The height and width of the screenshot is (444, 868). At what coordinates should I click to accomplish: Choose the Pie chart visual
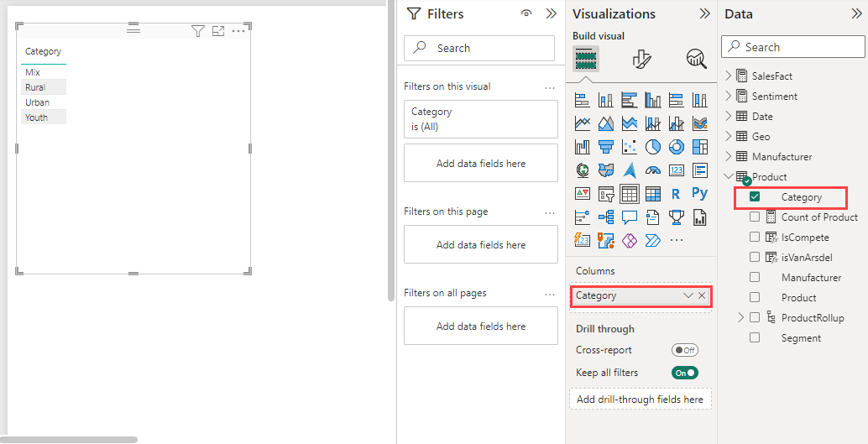pyautogui.click(x=653, y=147)
